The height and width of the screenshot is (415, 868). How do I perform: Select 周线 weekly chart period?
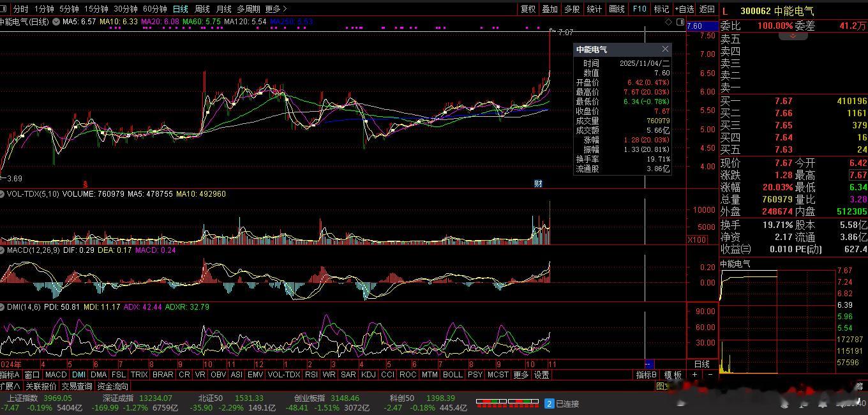pyautogui.click(x=202, y=9)
